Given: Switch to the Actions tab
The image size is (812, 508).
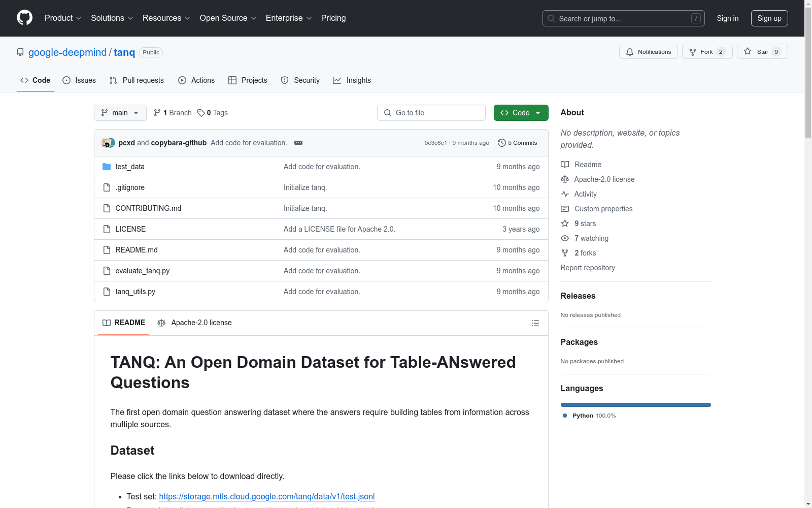Looking at the screenshot, I should tap(196, 80).
